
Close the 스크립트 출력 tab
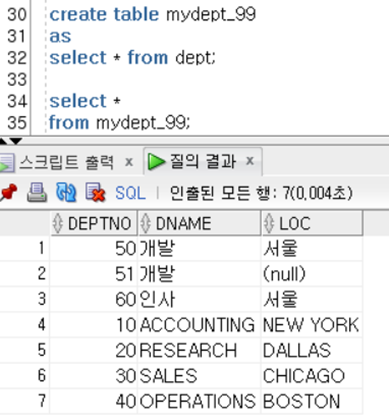tap(129, 162)
